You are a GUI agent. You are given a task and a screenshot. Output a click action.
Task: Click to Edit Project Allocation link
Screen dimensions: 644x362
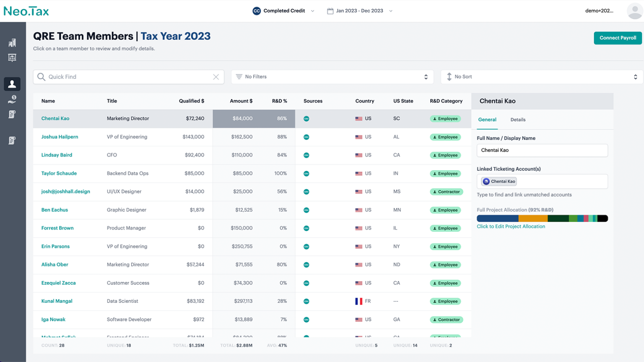[x=511, y=226]
